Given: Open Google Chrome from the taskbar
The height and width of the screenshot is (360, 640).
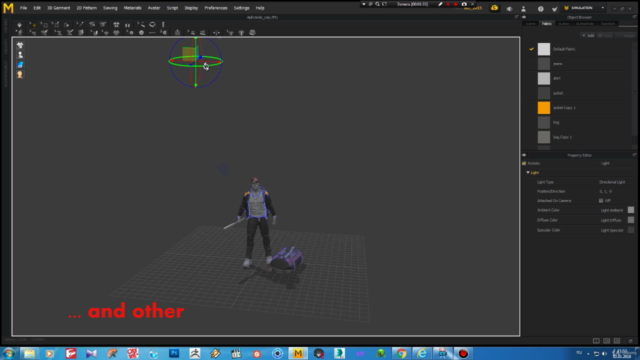Looking at the screenshot, I should [401, 353].
